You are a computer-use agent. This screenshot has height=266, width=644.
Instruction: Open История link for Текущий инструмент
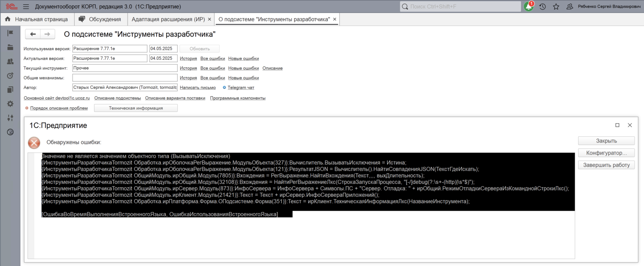coord(188,68)
